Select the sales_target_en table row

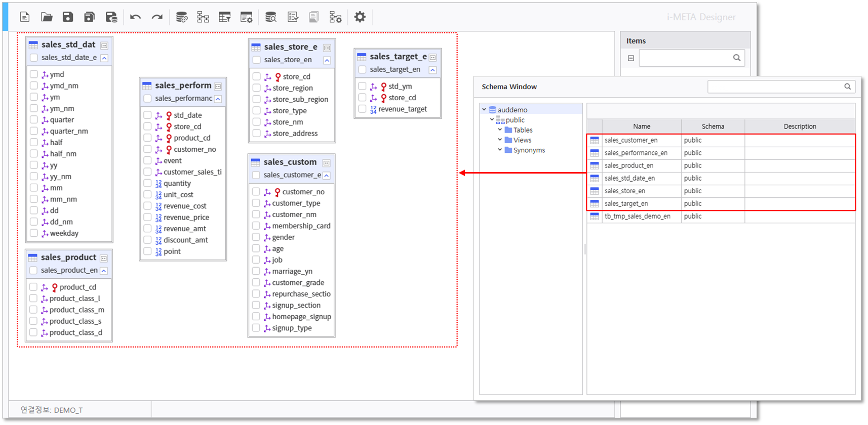coord(721,203)
